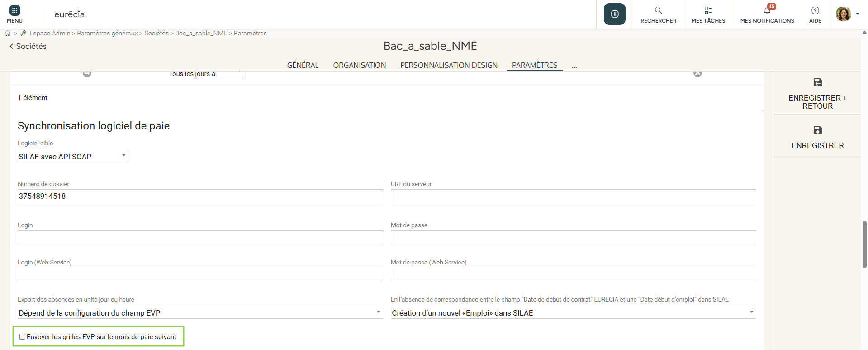The height and width of the screenshot is (350, 868).
Task: Open the Rechercher search icon
Action: coord(658,10)
